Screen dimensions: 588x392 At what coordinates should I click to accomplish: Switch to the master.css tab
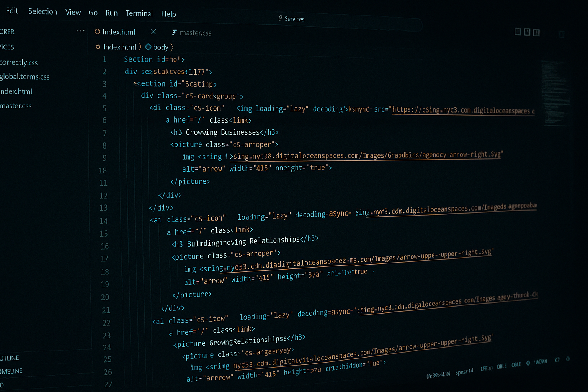pos(195,33)
